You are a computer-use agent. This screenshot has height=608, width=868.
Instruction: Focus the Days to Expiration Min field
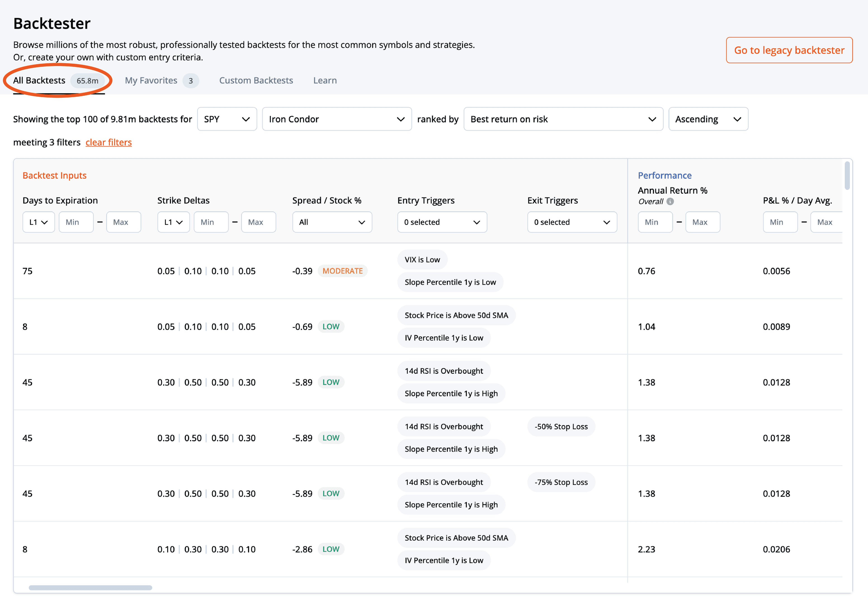pos(76,222)
